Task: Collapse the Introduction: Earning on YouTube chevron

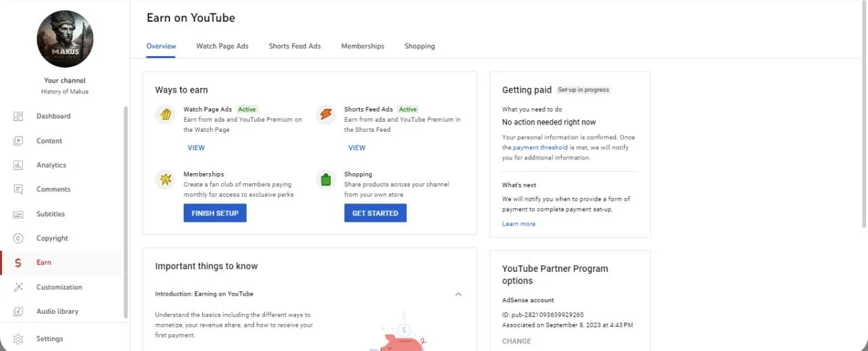Action: coord(458,294)
